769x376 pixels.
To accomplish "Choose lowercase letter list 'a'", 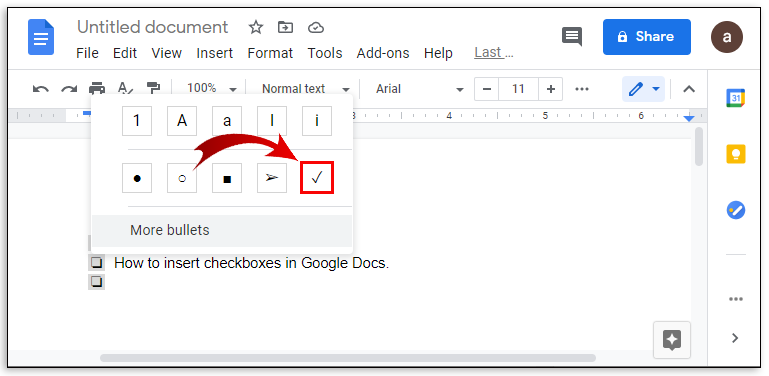I will pyautogui.click(x=227, y=121).
